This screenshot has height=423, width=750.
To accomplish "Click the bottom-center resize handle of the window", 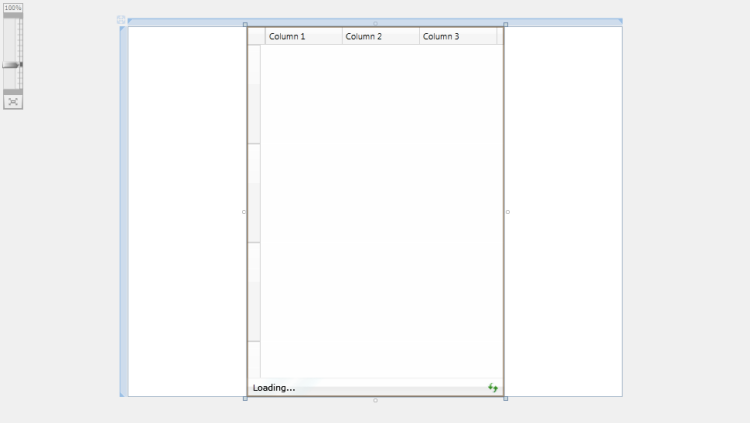I will click(x=375, y=400).
